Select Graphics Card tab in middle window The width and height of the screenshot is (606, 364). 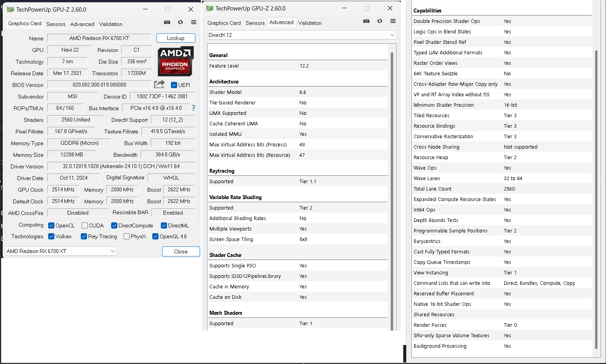(x=224, y=23)
